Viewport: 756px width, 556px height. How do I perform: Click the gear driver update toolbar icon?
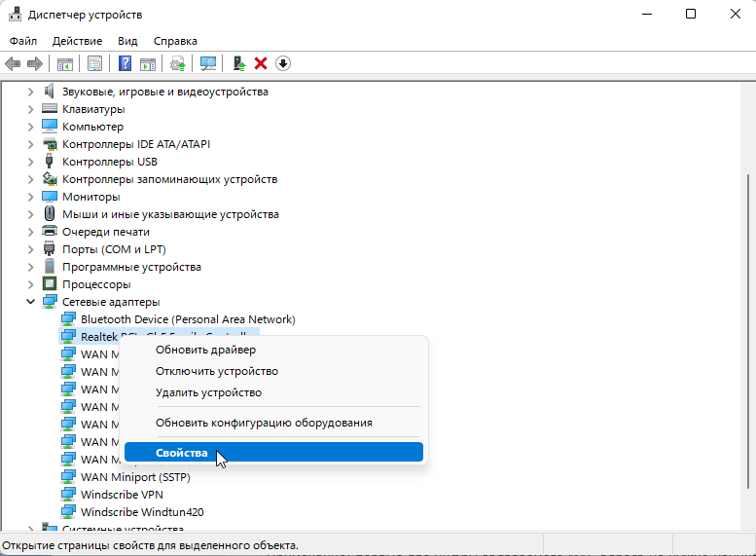point(178,63)
